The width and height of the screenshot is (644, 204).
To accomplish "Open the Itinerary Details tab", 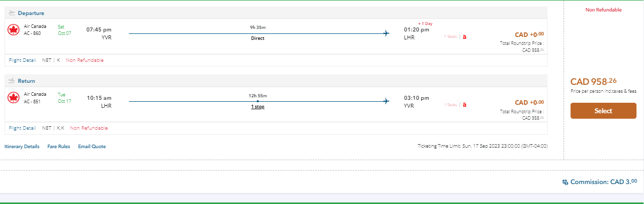I will pyautogui.click(x=22, y=147).
